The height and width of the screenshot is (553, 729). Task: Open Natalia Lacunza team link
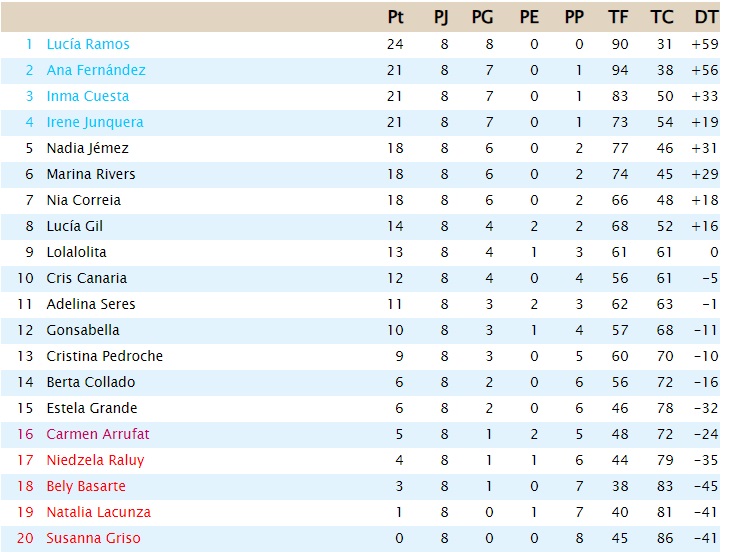tap(99, 513)
